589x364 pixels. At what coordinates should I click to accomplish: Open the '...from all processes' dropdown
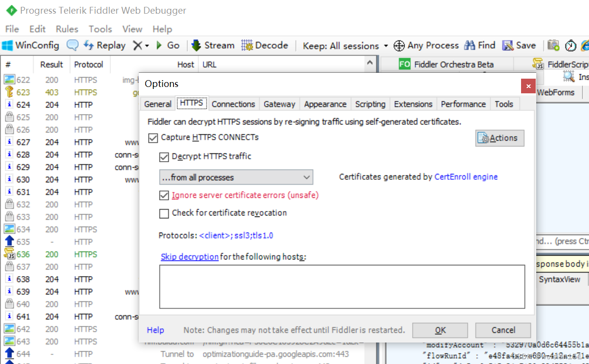pos(236,177)
